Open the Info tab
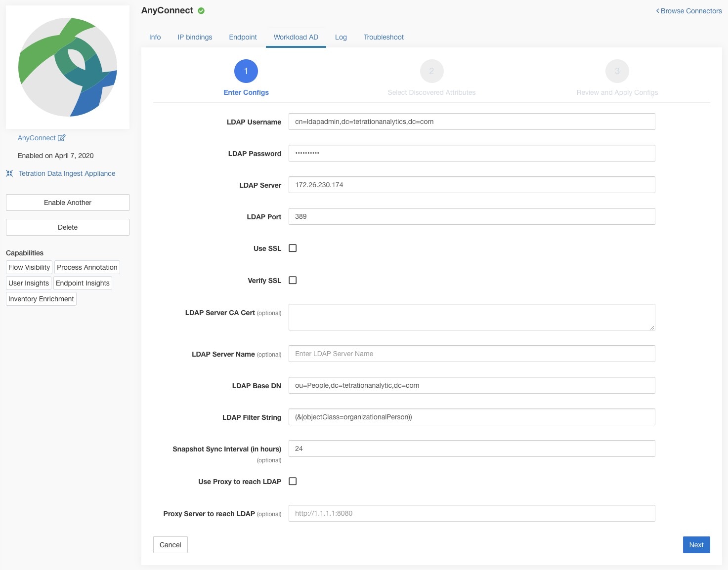Screen dimensions: 728x570 pos(155,37)
